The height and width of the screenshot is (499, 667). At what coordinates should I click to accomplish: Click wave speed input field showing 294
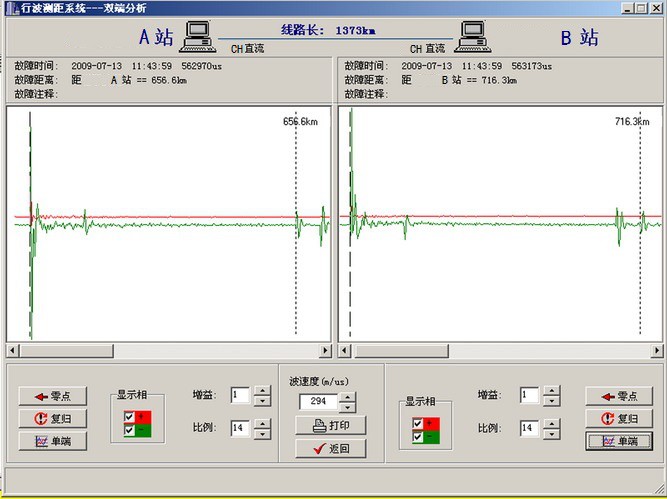(x=319, y=401)
